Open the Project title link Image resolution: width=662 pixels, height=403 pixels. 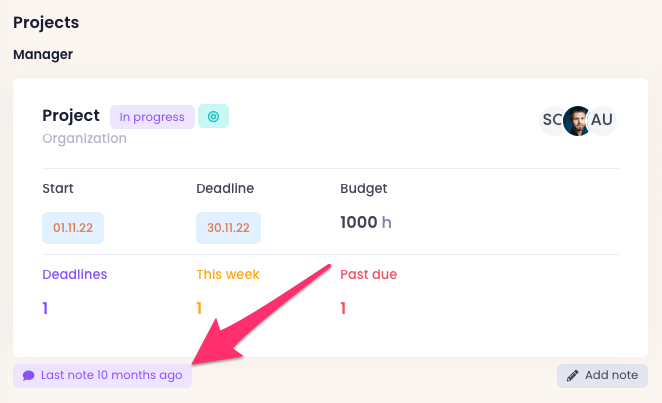point(71,116)
